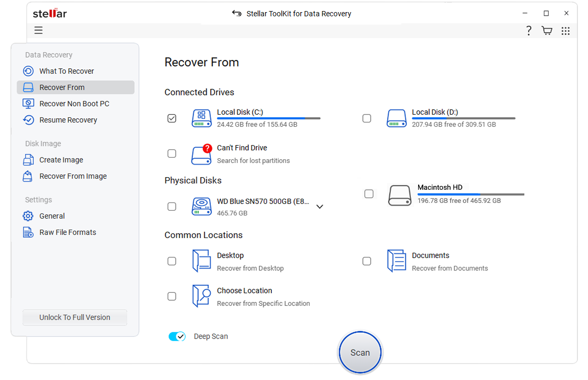Check the Macintosh HD checkbox
This screenshot has width=588, height=380.
point(369,194)
